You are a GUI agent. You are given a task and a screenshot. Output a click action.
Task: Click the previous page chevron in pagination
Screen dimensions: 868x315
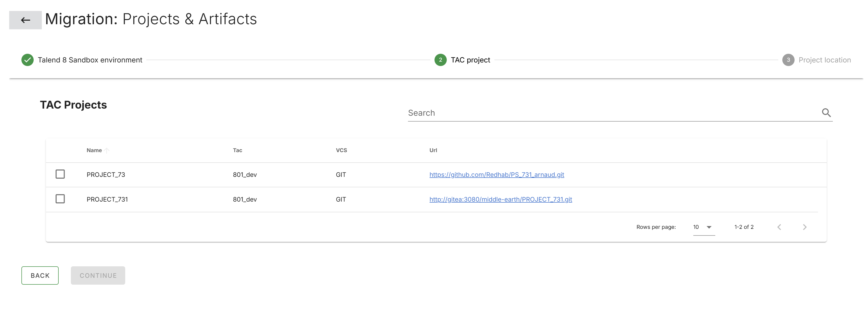point(779,227)
